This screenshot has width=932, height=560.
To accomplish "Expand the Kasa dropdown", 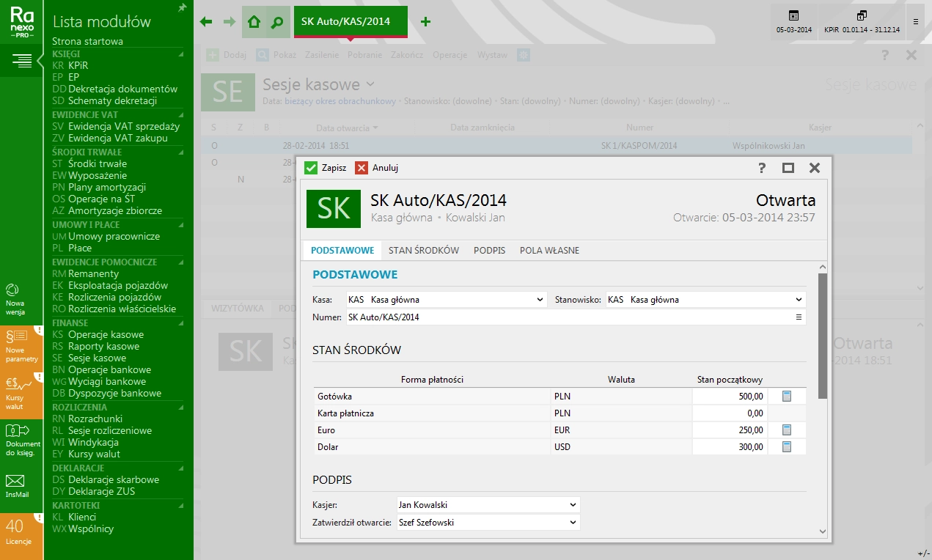I will [x=540, y=300].
